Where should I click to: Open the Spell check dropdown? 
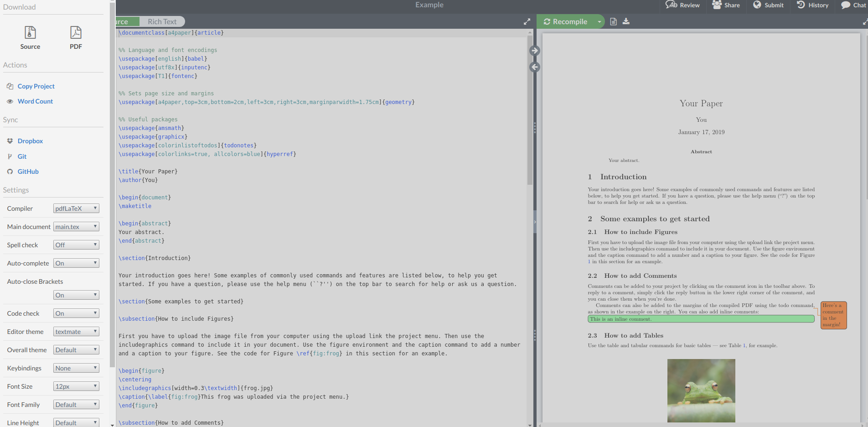[76, 245]
